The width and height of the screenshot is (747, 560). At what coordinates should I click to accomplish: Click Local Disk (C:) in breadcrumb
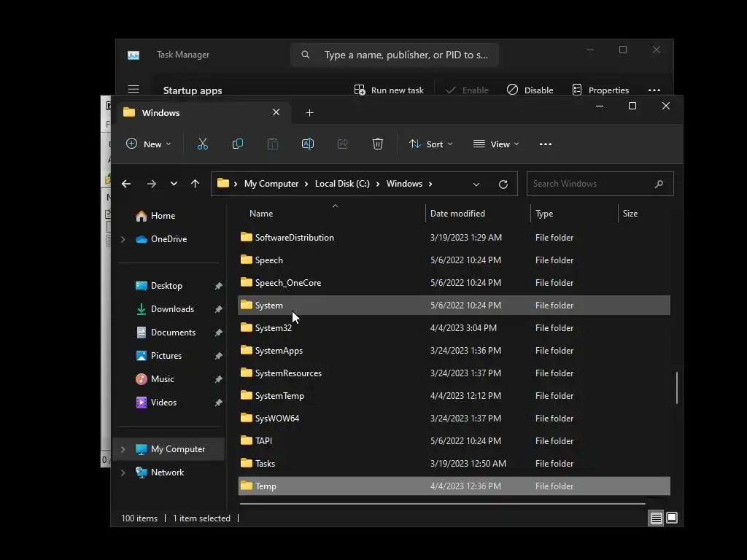[342, 184]
